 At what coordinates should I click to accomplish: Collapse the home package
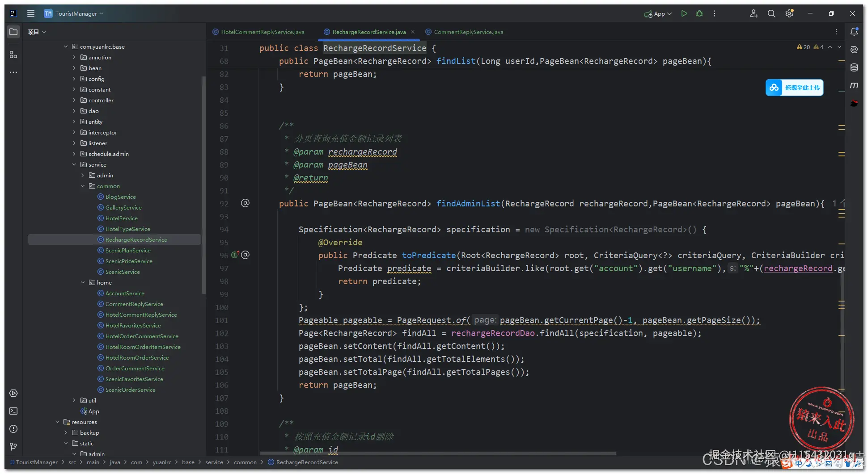click(83, 282)
